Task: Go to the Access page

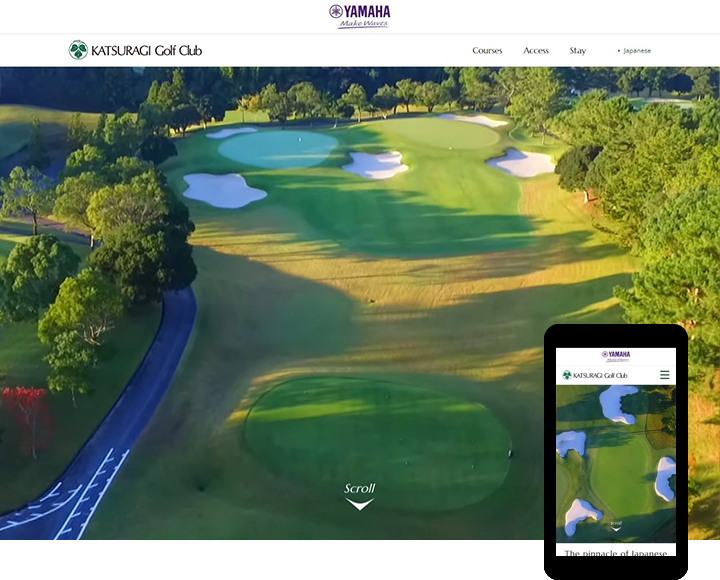Action: tap(536, 51)
